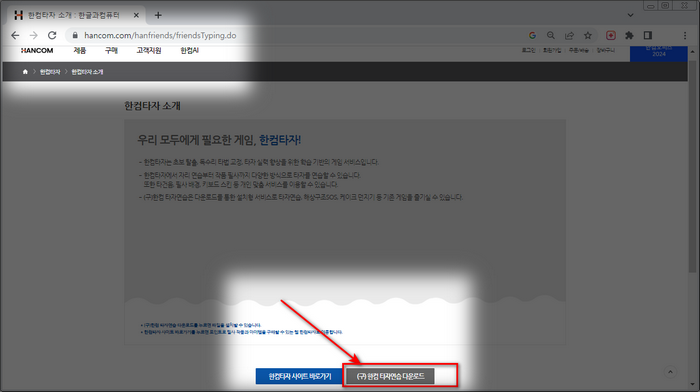The height and width of the screenshot is (392, 700).
Task: Click the round scroll-to-top button
Action: [x=670, y=372]
